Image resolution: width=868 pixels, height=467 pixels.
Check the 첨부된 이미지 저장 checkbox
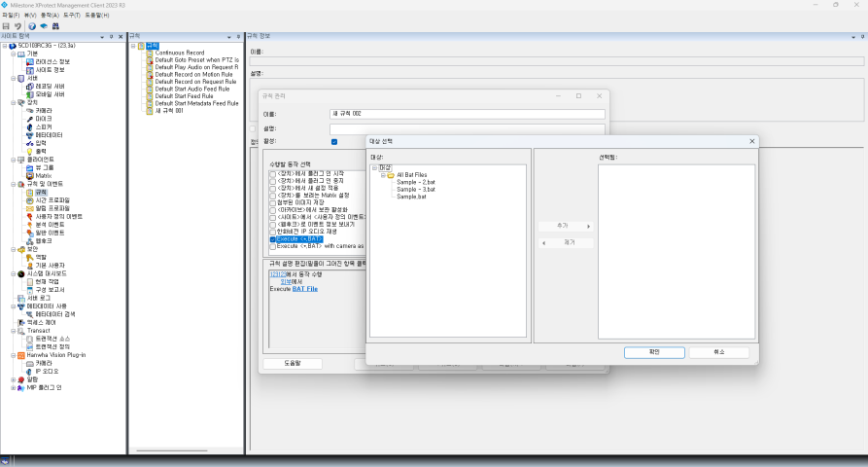273,204
